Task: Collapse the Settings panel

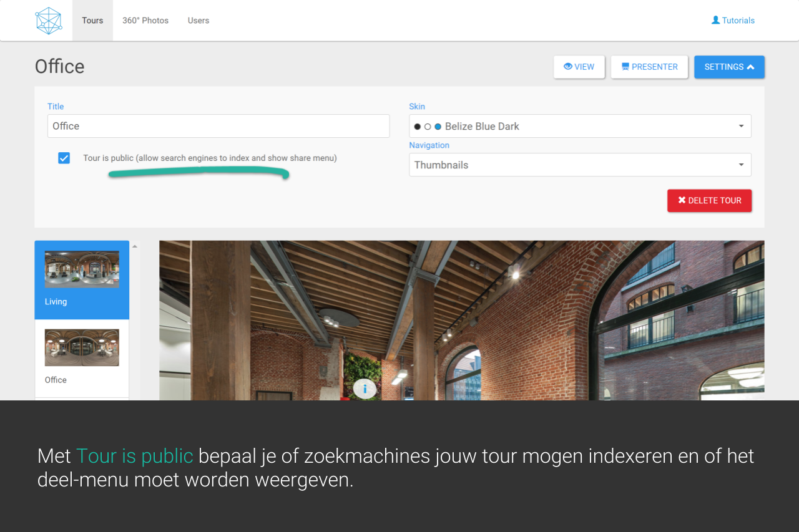Action: pos(728,67)
